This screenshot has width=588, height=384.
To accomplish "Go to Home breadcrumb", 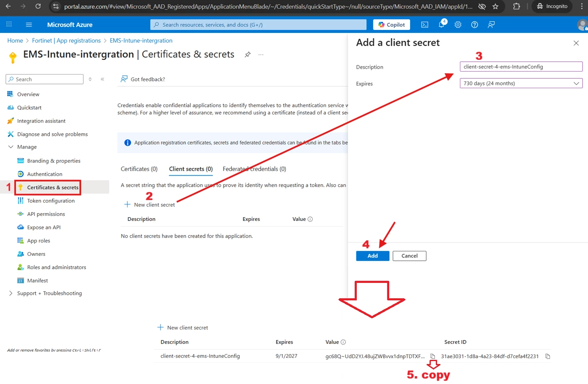I will coord(15,40).
